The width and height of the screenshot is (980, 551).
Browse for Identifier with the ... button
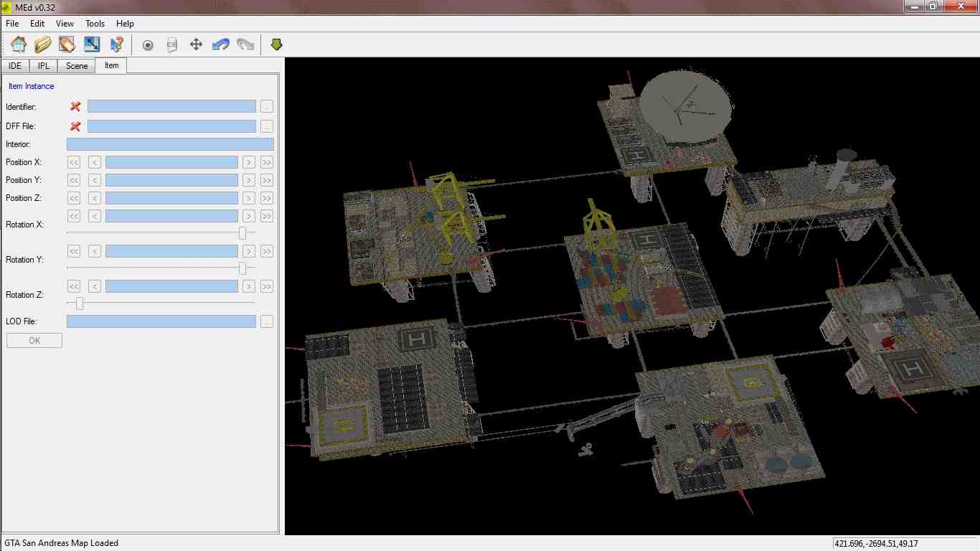pyautogui.click(x=267, y=106)
